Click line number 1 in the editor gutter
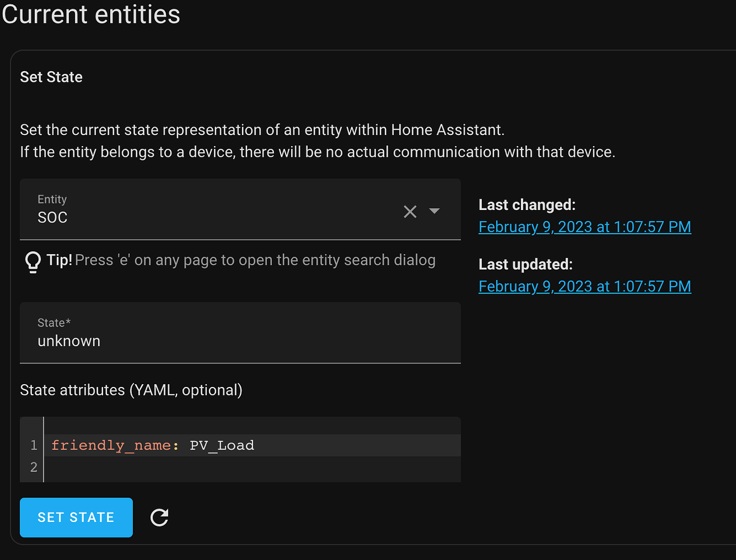The image size is (736, 560). (32, 445)
